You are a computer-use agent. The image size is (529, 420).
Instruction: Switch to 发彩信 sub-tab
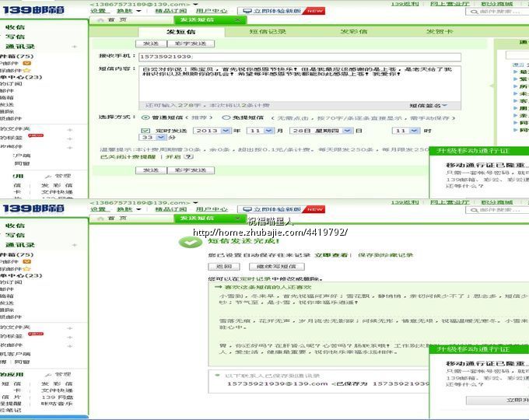click(x=353, y=31)
